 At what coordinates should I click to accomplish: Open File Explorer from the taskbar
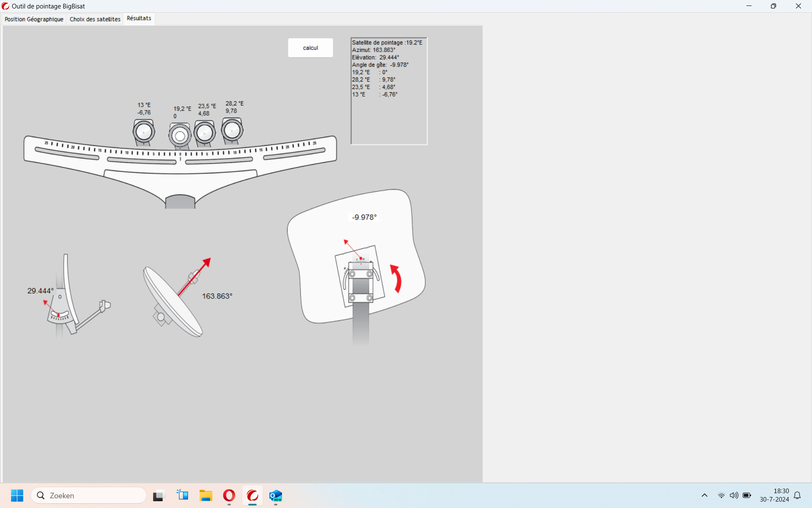206,495
